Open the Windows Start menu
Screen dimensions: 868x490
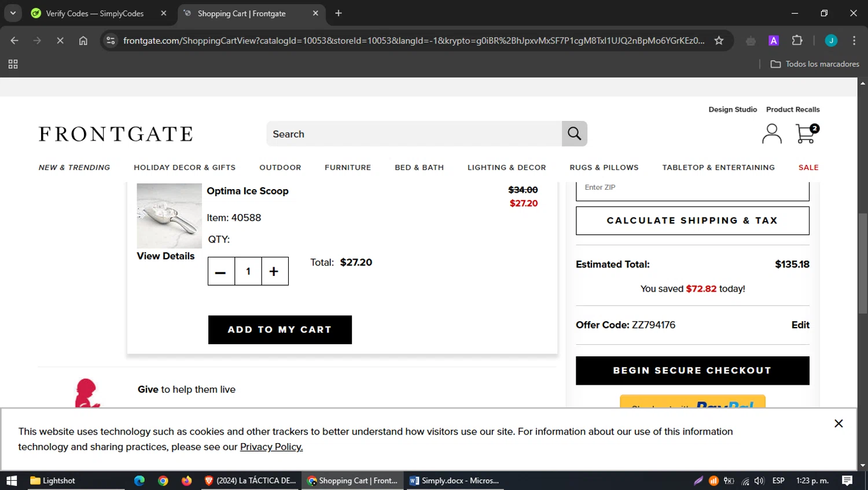point(12,481)
